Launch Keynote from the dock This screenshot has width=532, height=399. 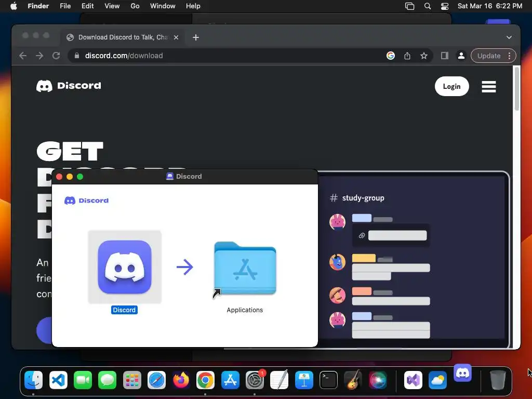pos(304,380)
